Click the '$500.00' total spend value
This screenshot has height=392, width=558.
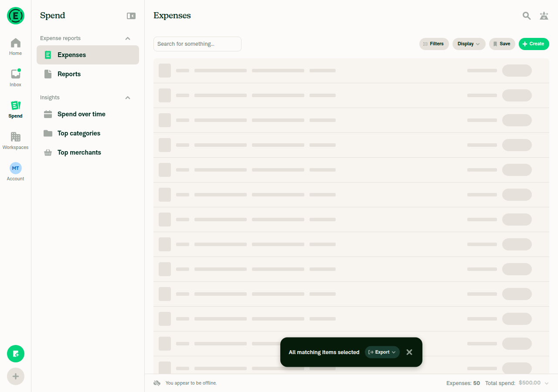(x=530, y=383)
